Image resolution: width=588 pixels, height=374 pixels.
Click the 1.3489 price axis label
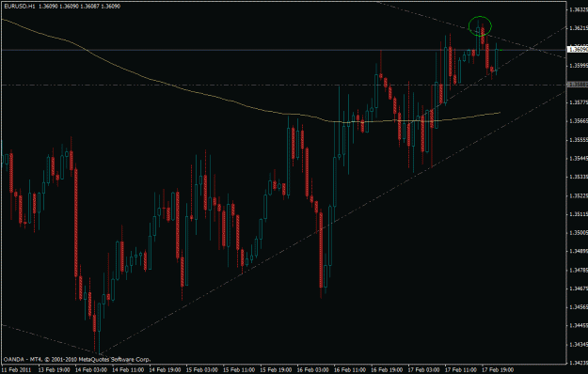click(579, 251)
